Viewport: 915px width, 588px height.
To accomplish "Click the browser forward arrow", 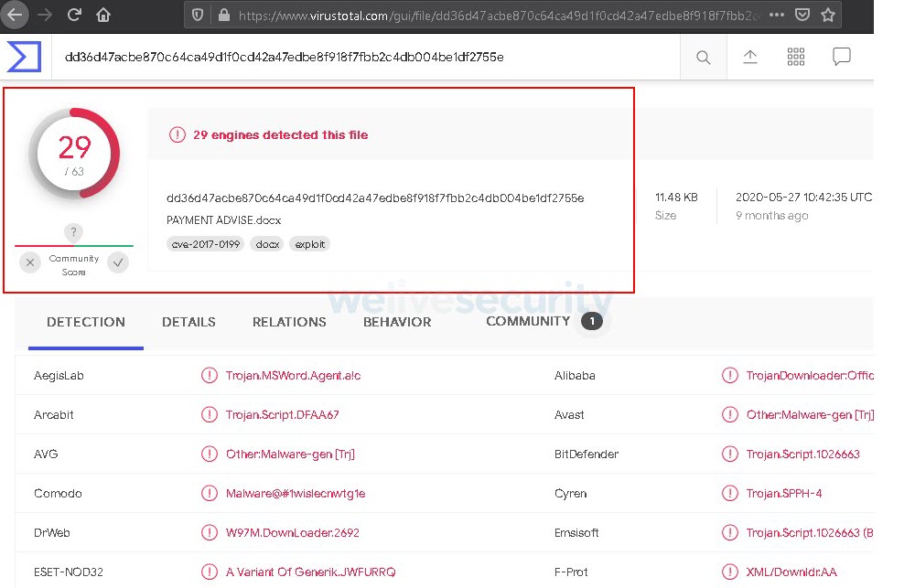I will tap(44, 16).
